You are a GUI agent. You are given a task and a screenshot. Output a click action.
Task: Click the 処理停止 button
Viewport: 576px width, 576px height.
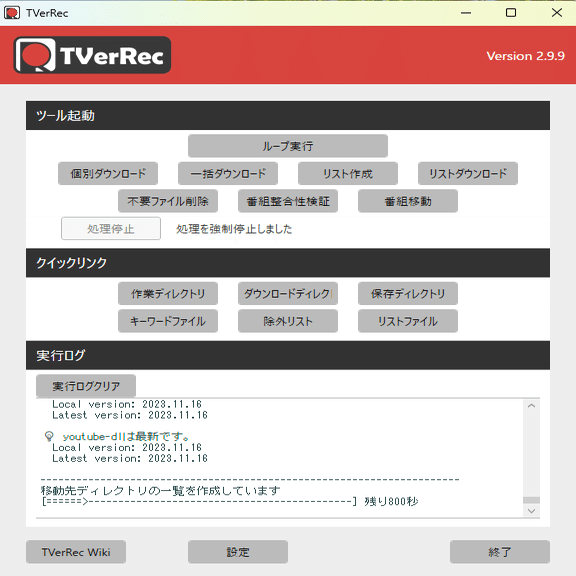point(111,228)
